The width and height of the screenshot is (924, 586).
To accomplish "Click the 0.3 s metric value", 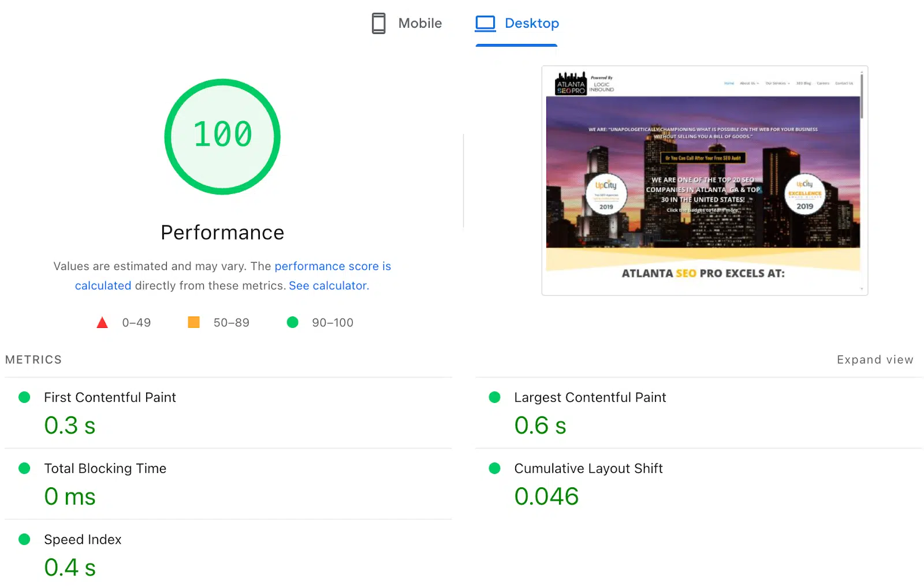I will tap(69, 425).
